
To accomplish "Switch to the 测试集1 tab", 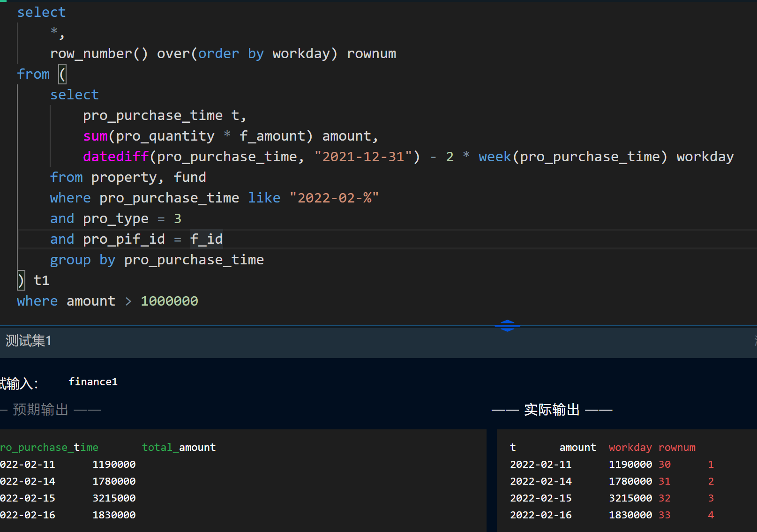I will 28,341.
